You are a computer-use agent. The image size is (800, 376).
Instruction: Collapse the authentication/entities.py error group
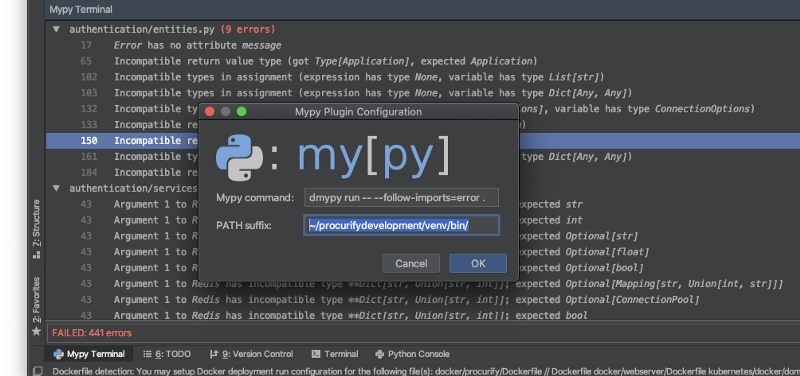pyautogui.click(x=56, y=30)
